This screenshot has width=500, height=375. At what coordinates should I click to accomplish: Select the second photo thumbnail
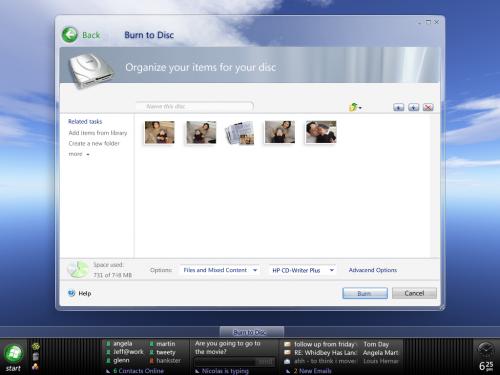pyautogui.click(x=201, y=132)
